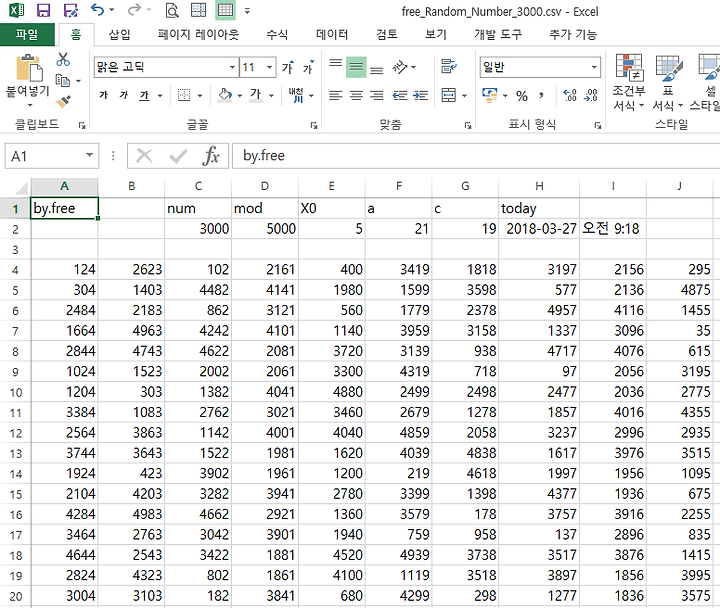Open the font name dropdown 맑은 고딕
The image size is (720, 608).
click(233, 68)
